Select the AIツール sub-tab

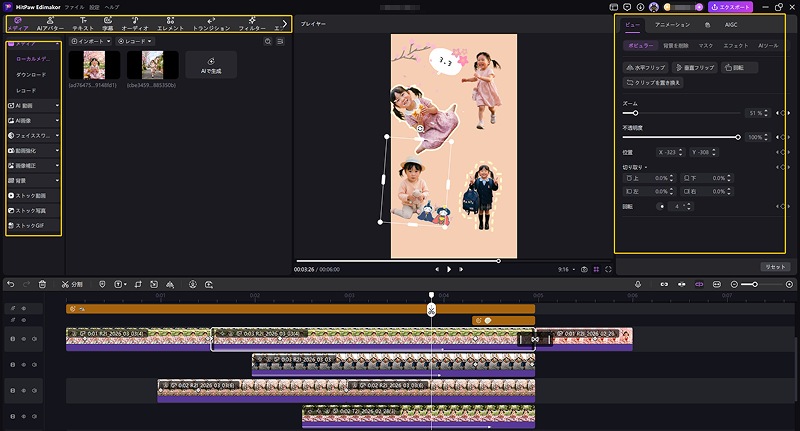click(768, 46)
